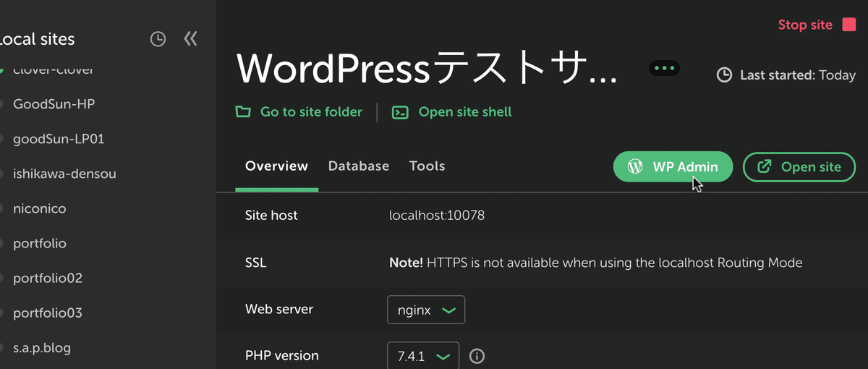Select the portfolio site
Viewport: 868px width, 369px height.
[40, 243]
